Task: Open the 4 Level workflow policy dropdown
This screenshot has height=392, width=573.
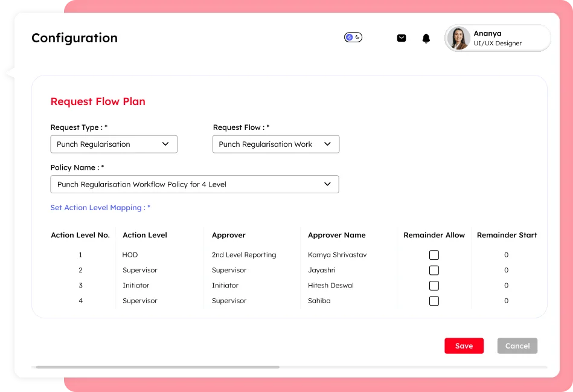Action: click(x=194, y=184)
